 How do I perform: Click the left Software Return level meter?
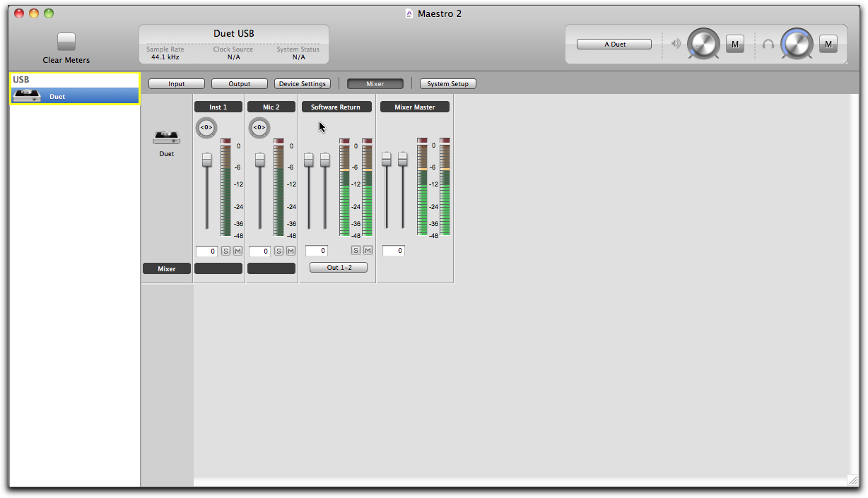coord(344,187)
